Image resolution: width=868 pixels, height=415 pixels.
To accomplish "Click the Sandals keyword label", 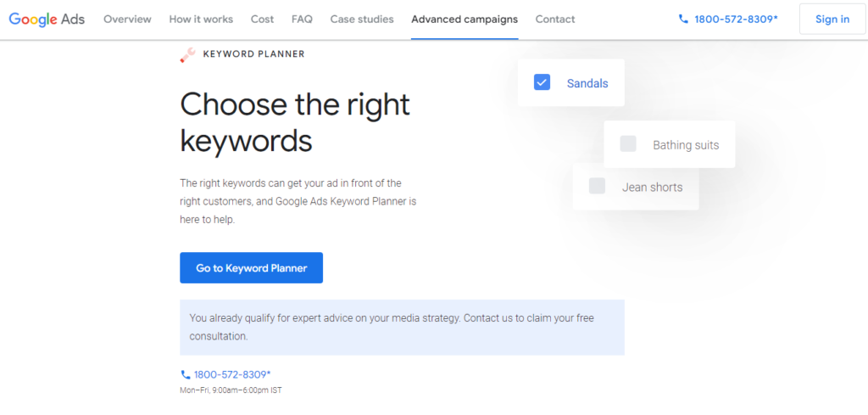I will coord(587,84).
